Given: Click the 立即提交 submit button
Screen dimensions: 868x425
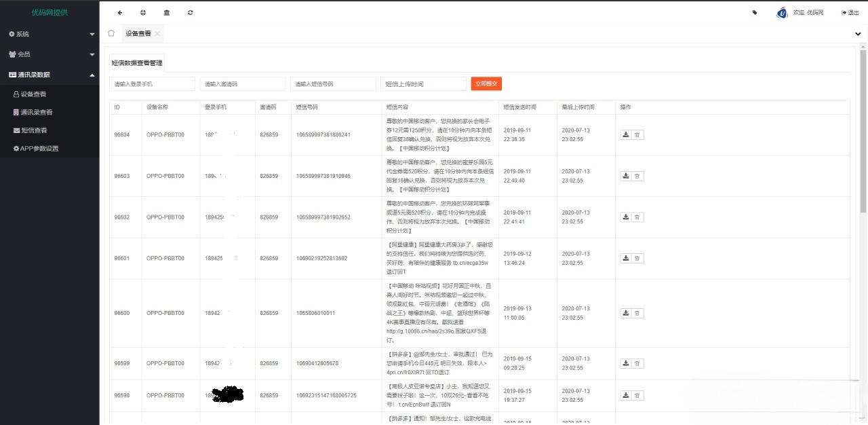Looking at the screenshot, I should 486,84.
